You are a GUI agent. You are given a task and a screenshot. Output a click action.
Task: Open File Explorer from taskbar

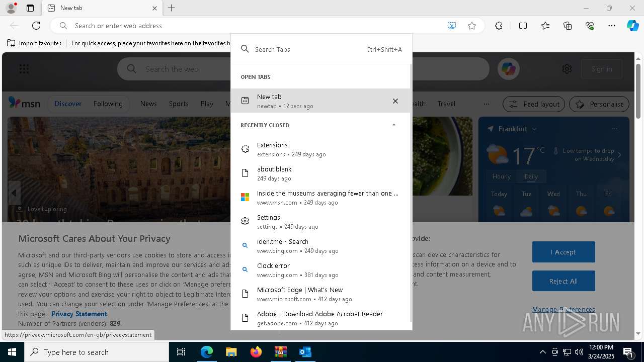coord(231,352)
